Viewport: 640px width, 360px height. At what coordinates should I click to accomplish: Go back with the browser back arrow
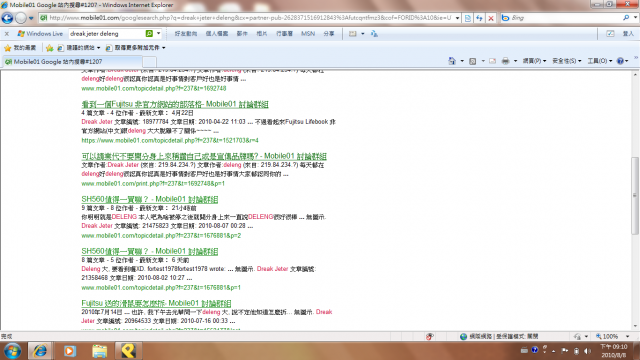pos(7,18)
